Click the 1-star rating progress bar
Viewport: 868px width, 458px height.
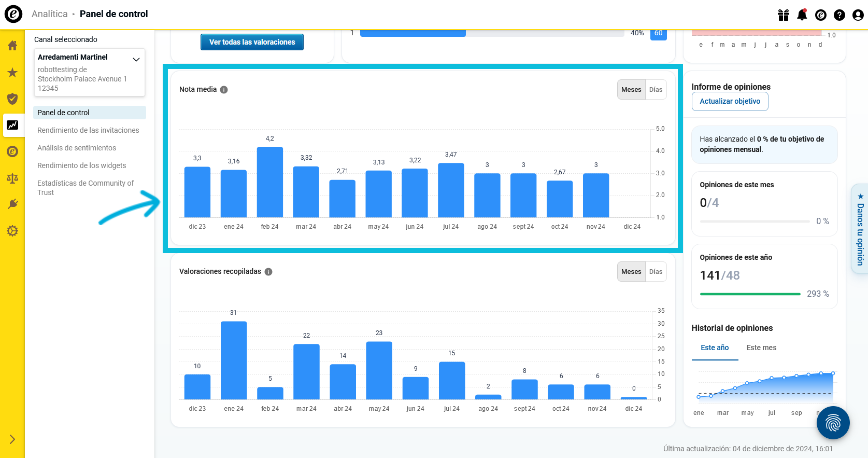coord(492,33)
